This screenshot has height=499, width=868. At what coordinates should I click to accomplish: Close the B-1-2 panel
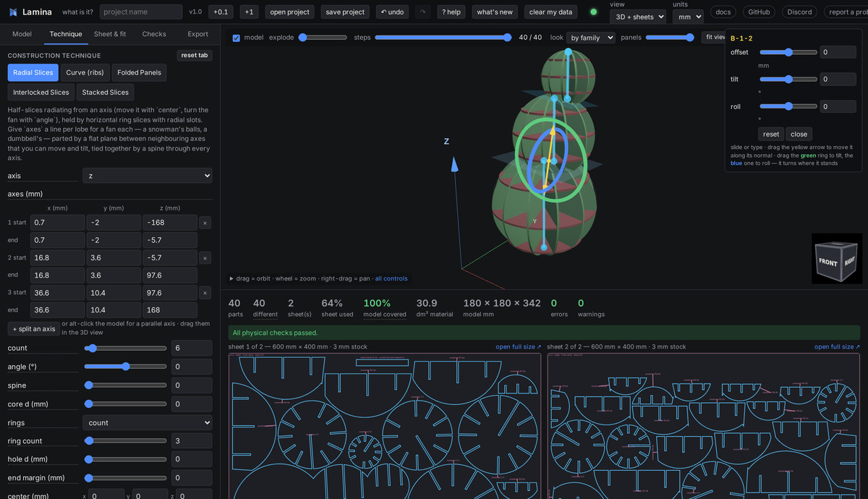pyautogui.click(x=799, y=134)
